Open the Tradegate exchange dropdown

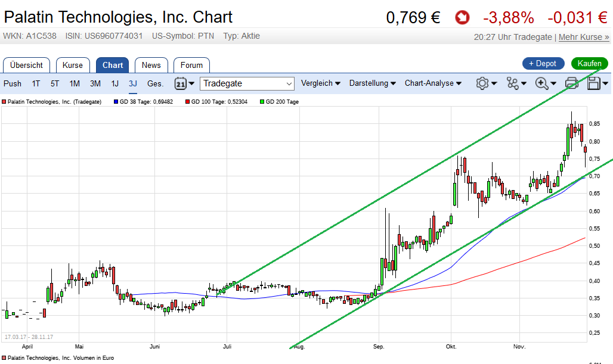[x=247, y=83]
